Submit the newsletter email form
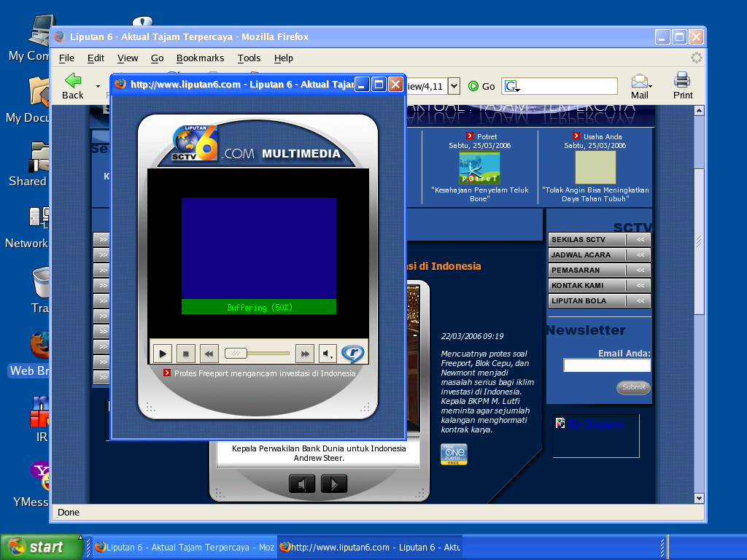The width and height of the screenshot is (747, 560). click(x=633, y=387)
